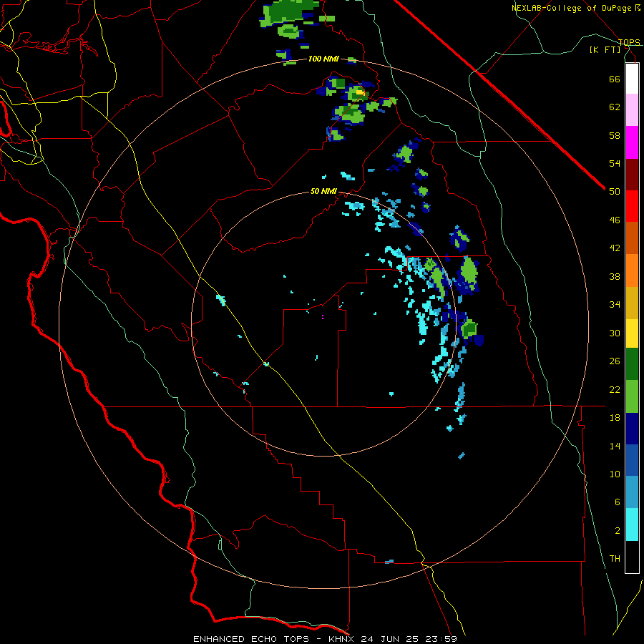The height and width of the screenshot is (644, 644).
Task: Click the 62 legend value
Action: 615,107
